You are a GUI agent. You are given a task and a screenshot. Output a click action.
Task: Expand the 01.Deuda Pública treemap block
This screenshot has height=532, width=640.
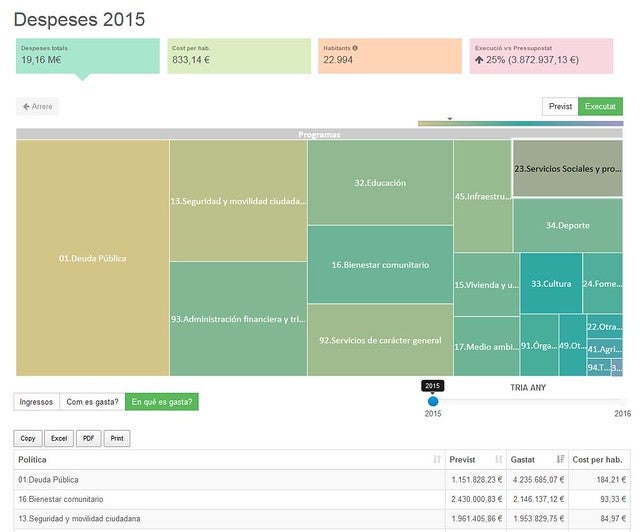[x=92, y=259]
